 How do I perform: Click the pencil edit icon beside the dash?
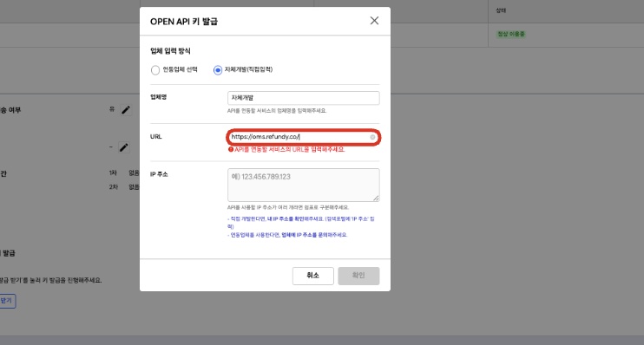tap(124, 147)
